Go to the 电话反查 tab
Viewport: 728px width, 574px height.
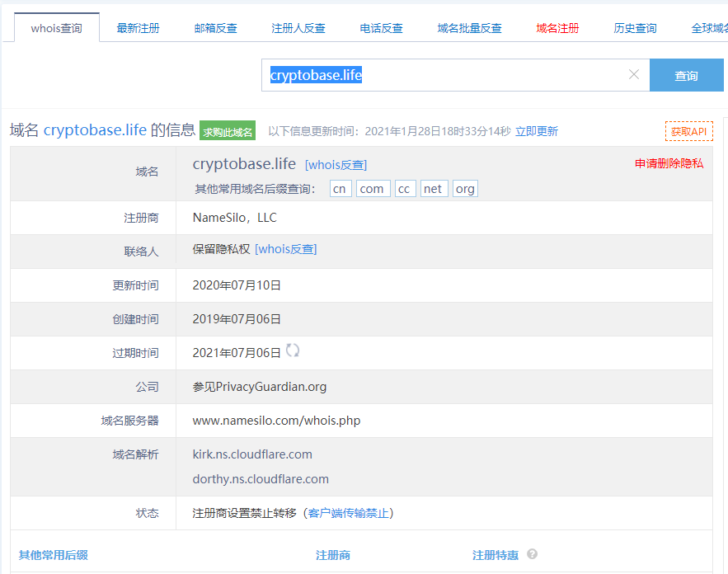coord(381,28)
